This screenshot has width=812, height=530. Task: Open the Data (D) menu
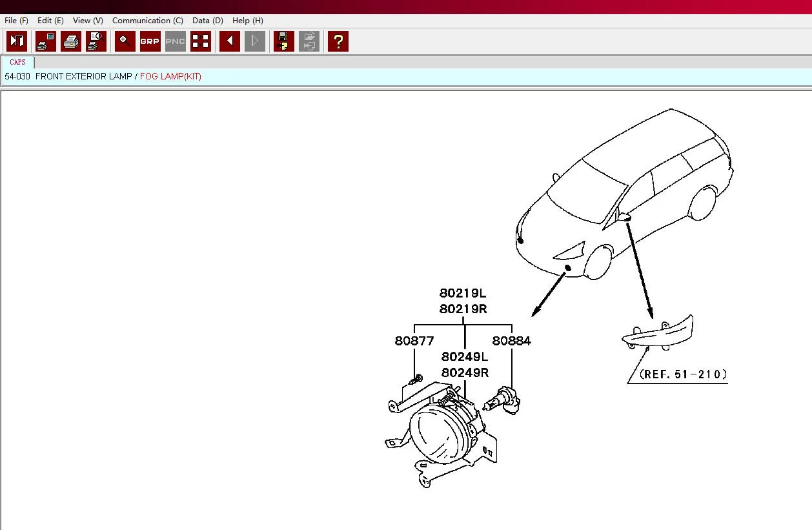click(x=208, y=21)
